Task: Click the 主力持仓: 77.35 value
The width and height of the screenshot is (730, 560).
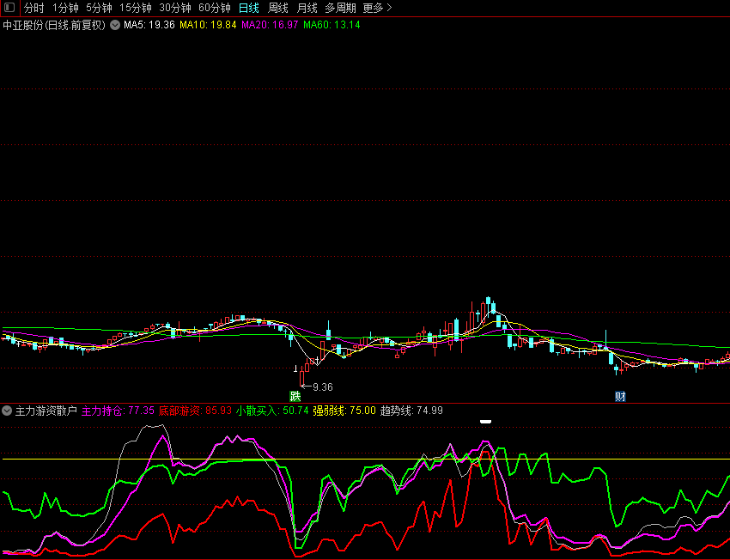Action: pyautogui.click(x=118, y=411)
